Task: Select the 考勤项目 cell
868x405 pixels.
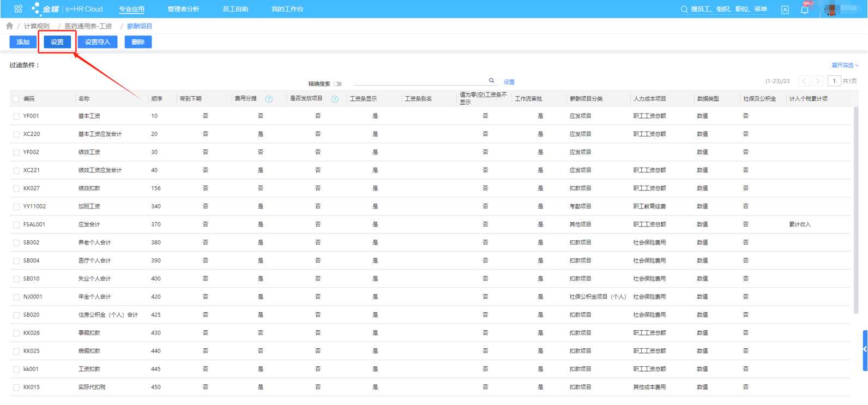Action: pyautogui.click(x=581, y=206)
